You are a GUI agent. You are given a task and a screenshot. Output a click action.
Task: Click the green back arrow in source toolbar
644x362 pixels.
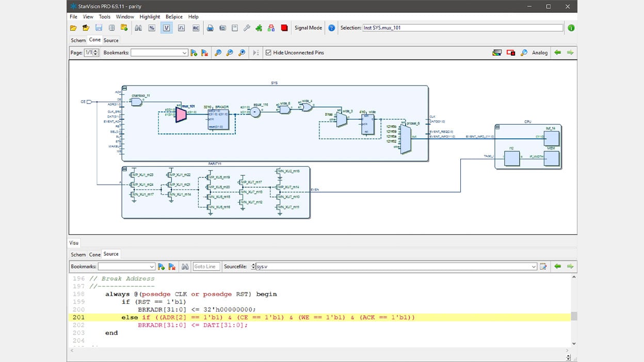[x=557, y=267]
